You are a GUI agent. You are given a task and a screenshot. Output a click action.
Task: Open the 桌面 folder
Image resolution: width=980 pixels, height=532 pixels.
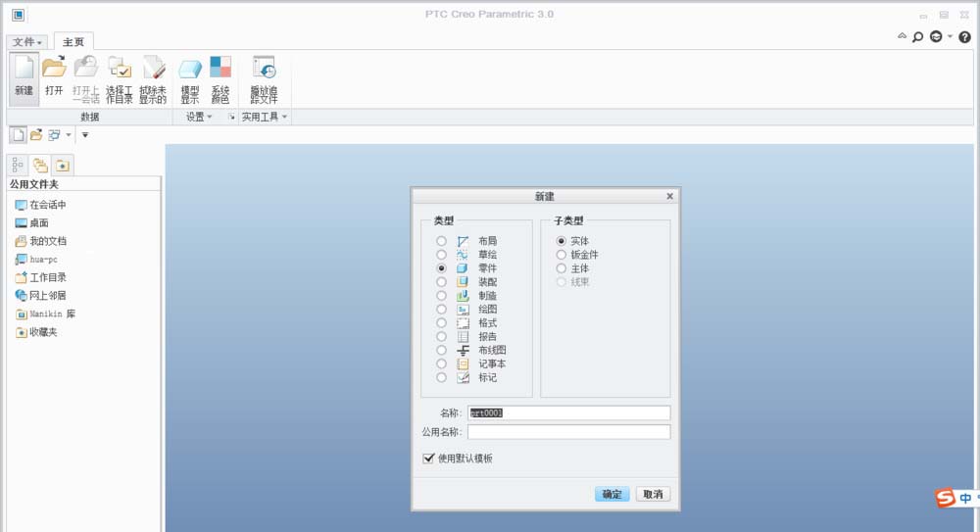[x=32, y=222]
